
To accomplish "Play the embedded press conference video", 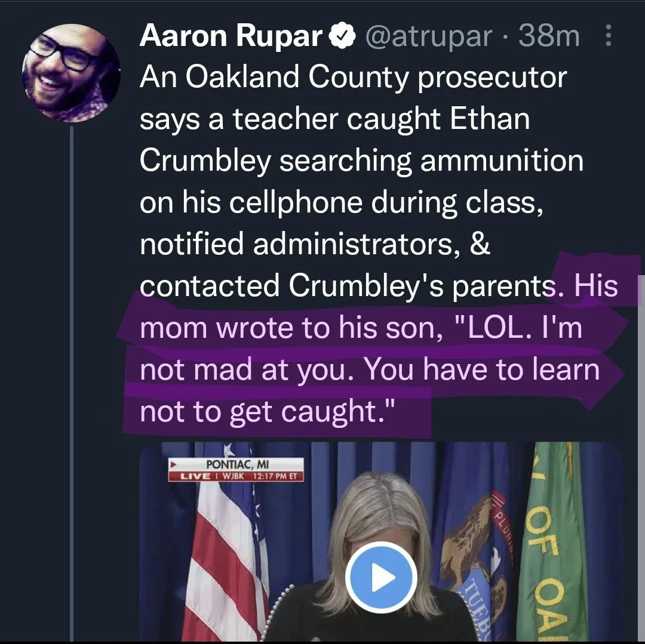I will (380, 577).
